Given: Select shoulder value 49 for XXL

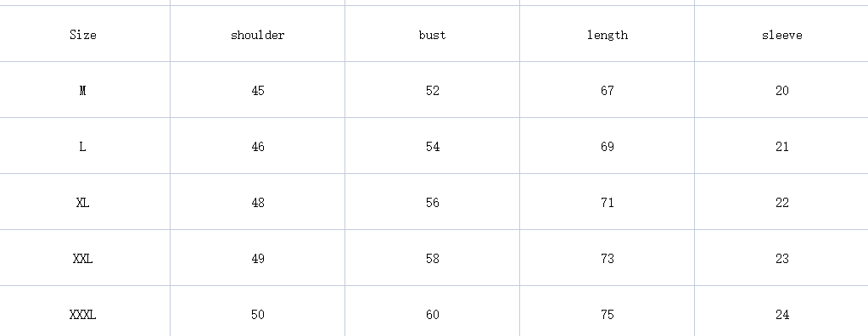Looking at the screenshot, I should pyautogui.click(x=258, y=259).
